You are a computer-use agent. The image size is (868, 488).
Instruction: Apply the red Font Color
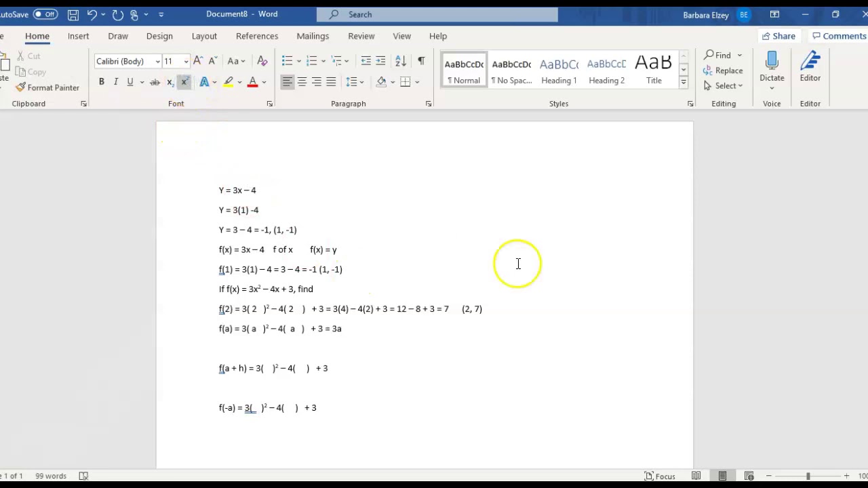point(253,82)
